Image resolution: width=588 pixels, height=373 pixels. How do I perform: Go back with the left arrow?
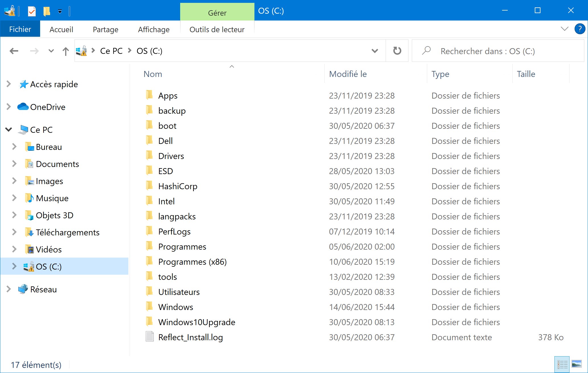coord(14,51)
